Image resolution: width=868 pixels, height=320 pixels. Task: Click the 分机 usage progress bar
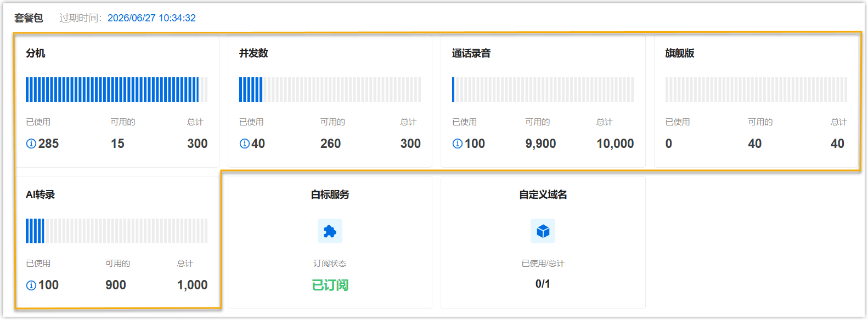coord(116,90)
